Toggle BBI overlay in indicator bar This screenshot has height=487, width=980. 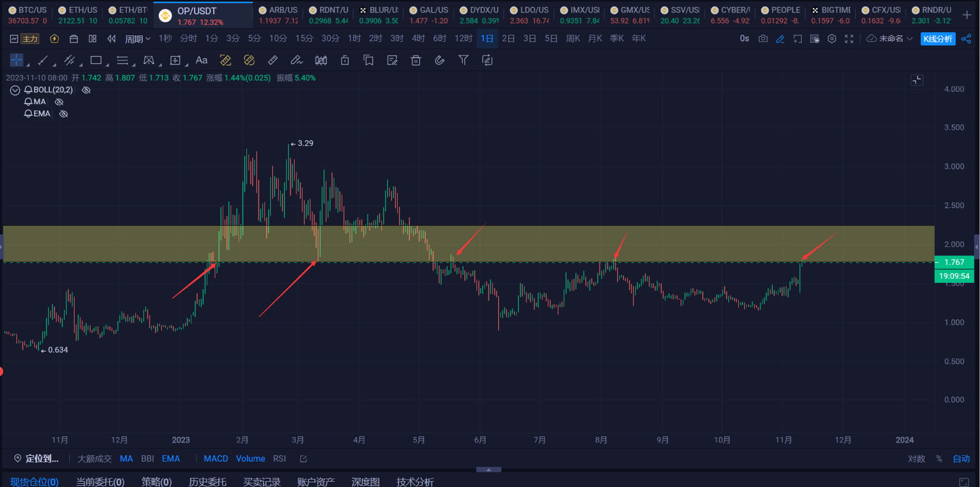click(148, 459)
